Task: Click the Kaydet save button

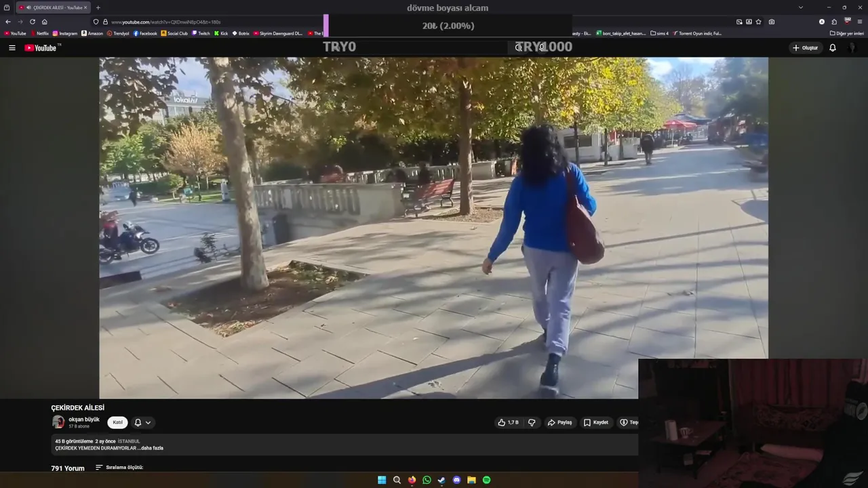Action: (596, 422)
